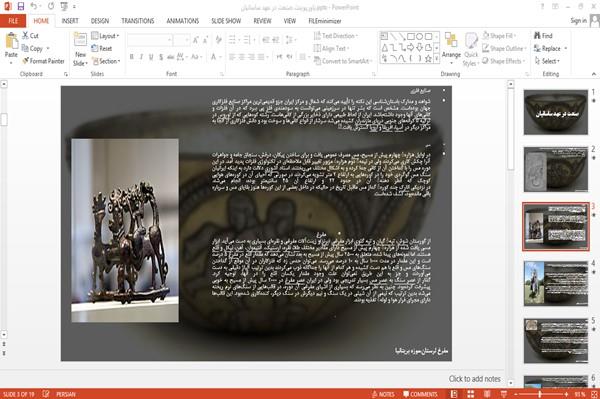Screen dimensions: 600x399
Task: Select slide 4 thumbnail
Action: (556, 283)
